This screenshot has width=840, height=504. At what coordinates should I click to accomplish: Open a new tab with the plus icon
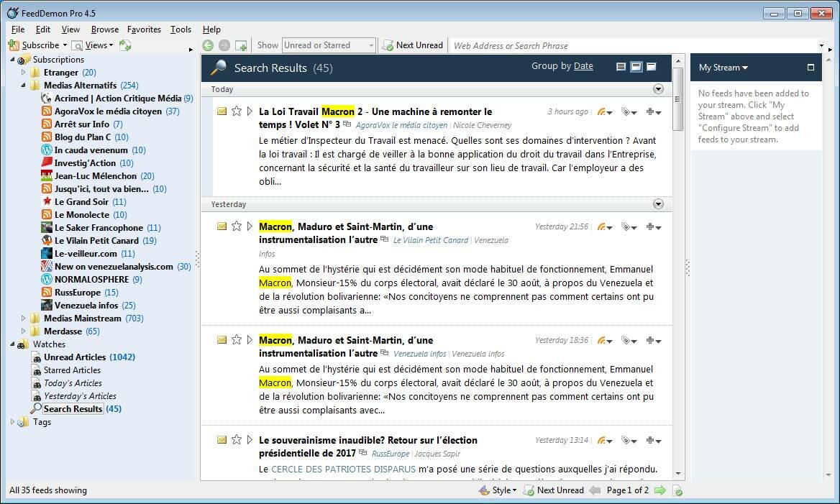tap(241, 45)
